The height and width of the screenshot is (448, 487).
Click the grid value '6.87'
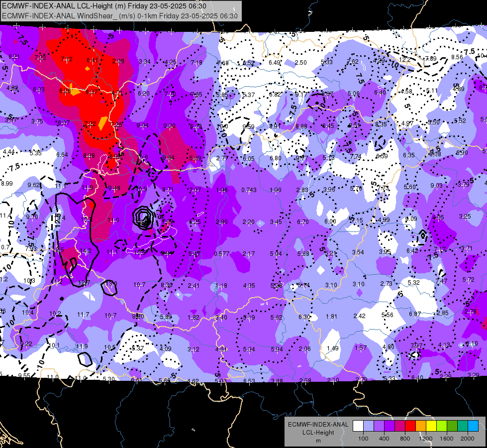(415, 314)
